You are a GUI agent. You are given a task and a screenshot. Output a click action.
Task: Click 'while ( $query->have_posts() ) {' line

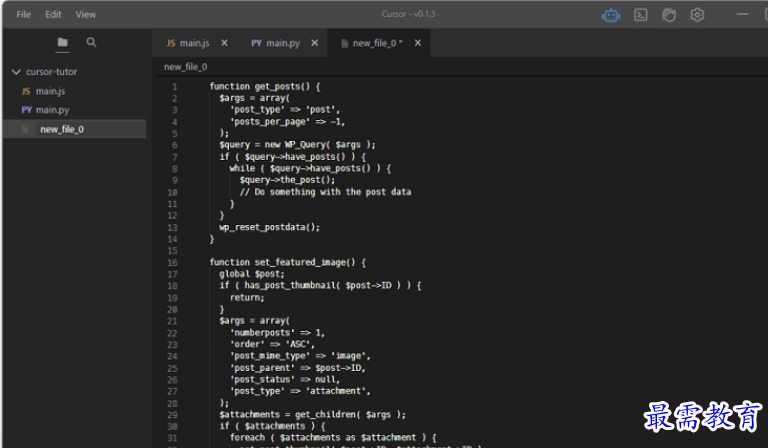(310, 168)
